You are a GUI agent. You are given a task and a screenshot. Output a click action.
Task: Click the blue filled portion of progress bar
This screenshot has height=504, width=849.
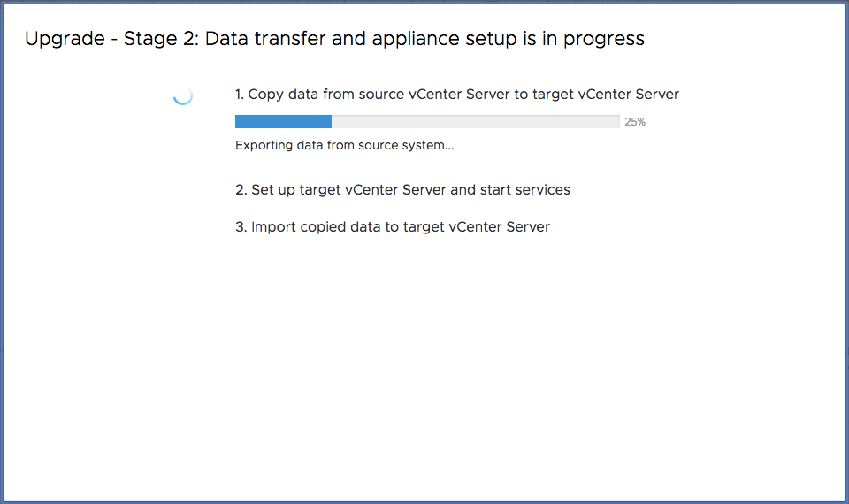click(283, 122)
